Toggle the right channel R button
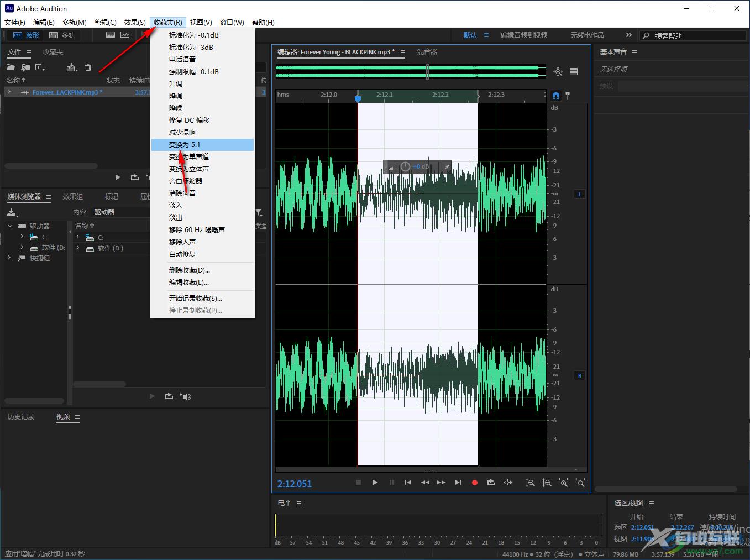This screenshot has width=750, height=560. (x=579, y=375)
